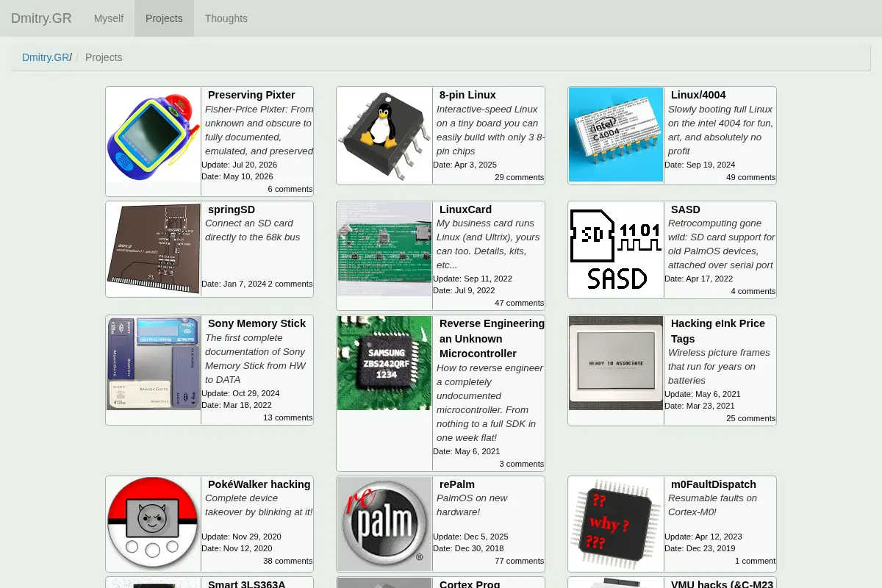Click '38 comments' on PokéWalker hacking
This screenshot has height=588, width=882.
point(288,561)
